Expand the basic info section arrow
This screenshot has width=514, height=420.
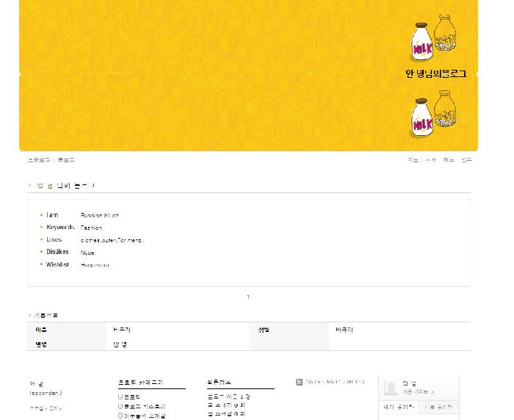pyautogui.click(x=30, y=315)
